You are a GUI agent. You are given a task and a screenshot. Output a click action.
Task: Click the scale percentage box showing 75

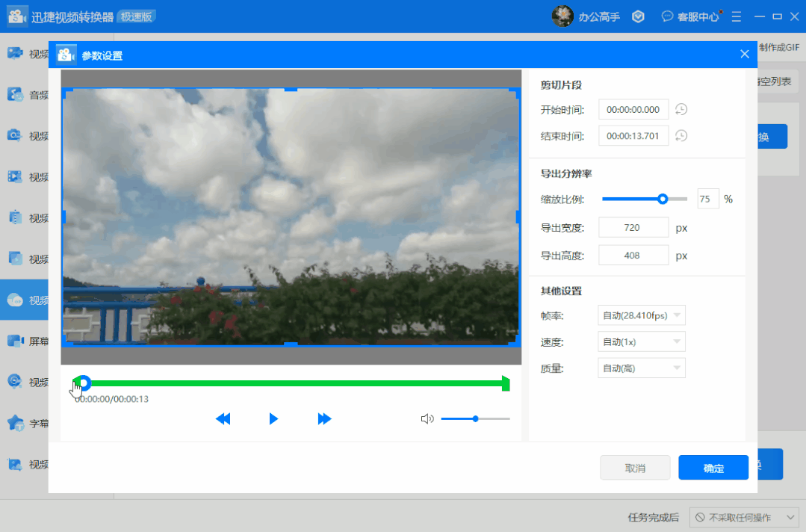click(x=707, y=199)
